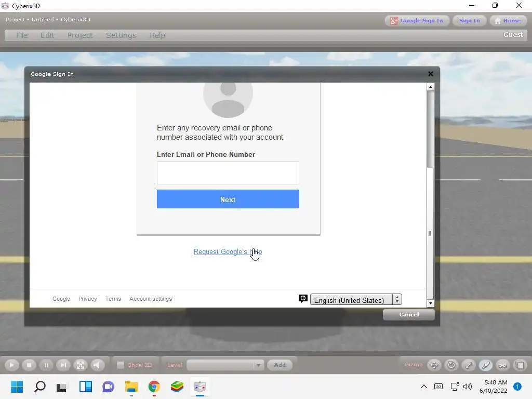Viewport: 532px width, 399px height.
Task: Select the rotate gizmo tool
Action: click(451, 365)
